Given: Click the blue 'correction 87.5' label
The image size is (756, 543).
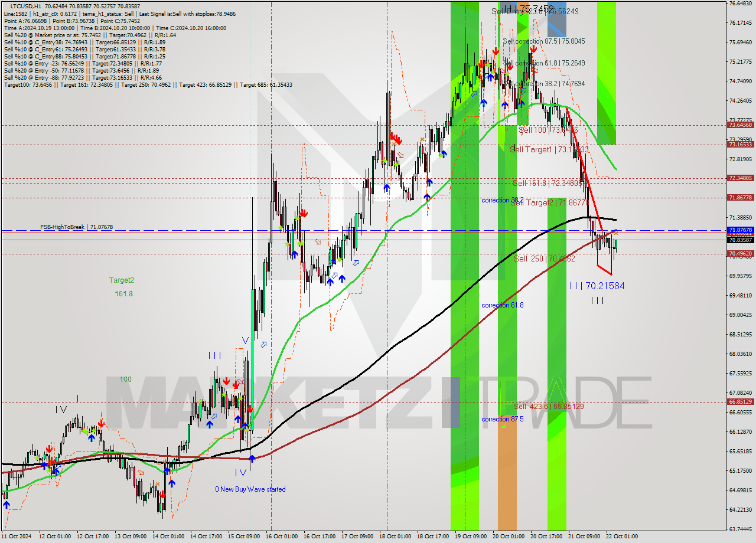Looking at the screenshot, I should [x=503, y=419].
